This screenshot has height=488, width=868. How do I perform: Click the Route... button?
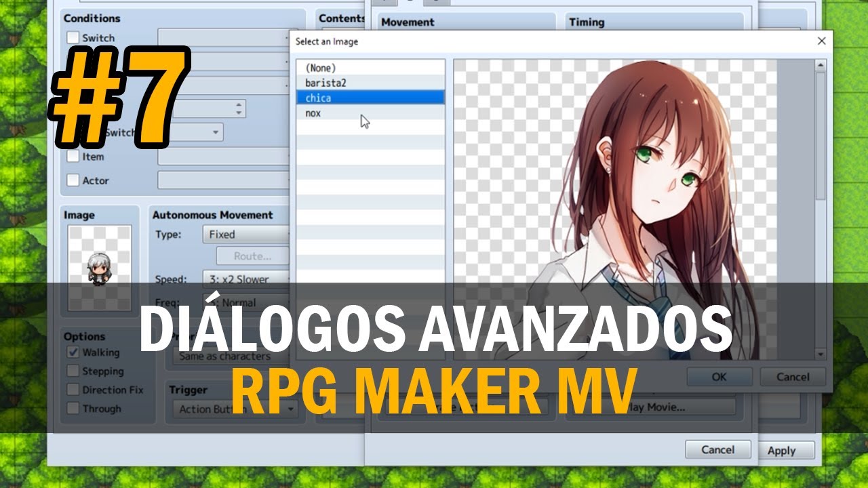tap(252, 256)
